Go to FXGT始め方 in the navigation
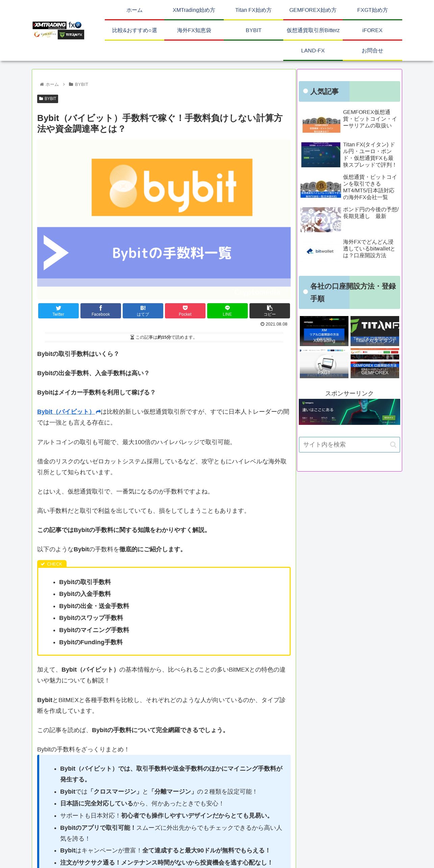 point(372,10)
